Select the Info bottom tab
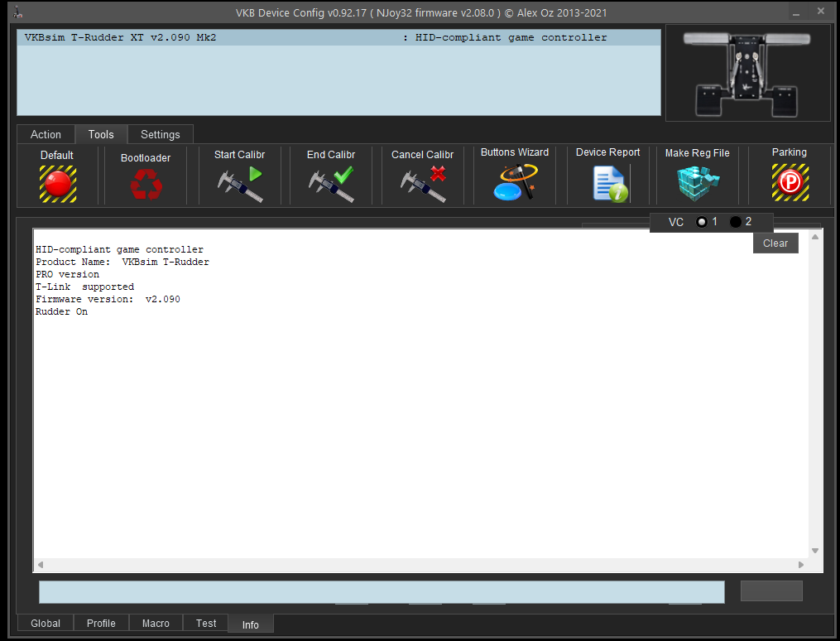Image resolution: width=840 pixels, height=641 pixels. (250, 624)
